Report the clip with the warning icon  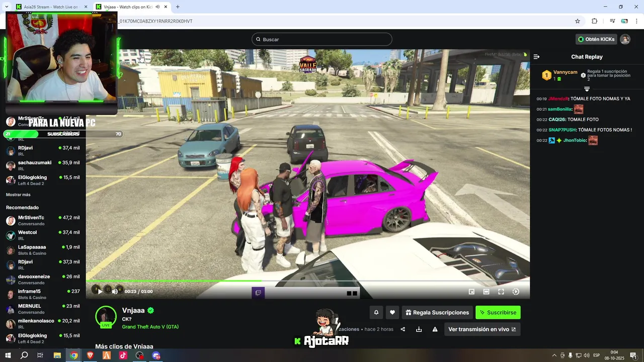(435, 329)
